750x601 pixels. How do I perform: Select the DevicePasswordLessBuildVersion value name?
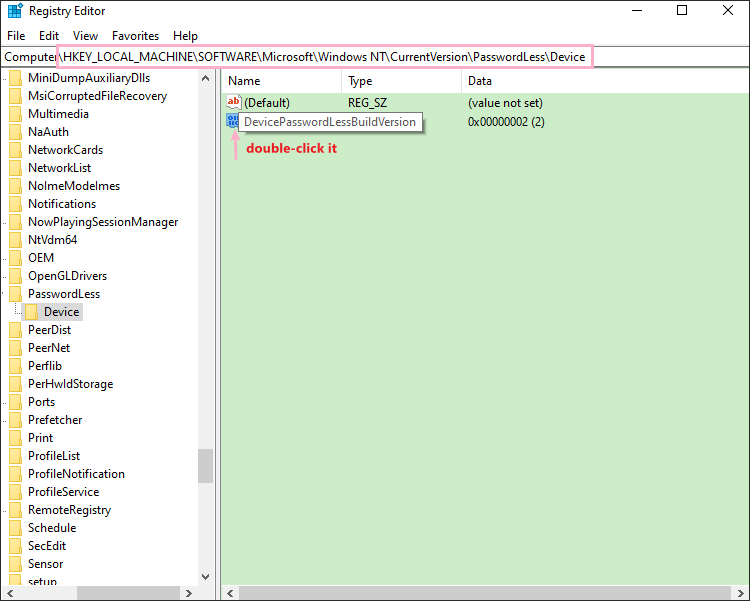coord(330,122)
